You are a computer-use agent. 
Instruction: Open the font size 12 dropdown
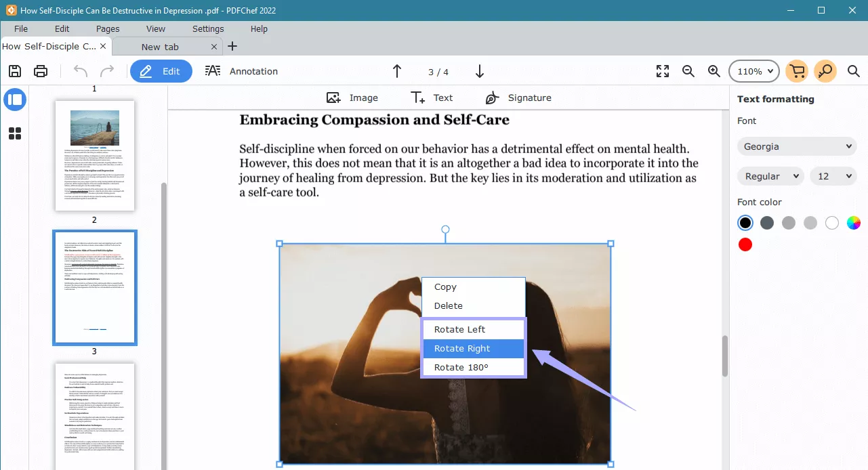(833, 176)
